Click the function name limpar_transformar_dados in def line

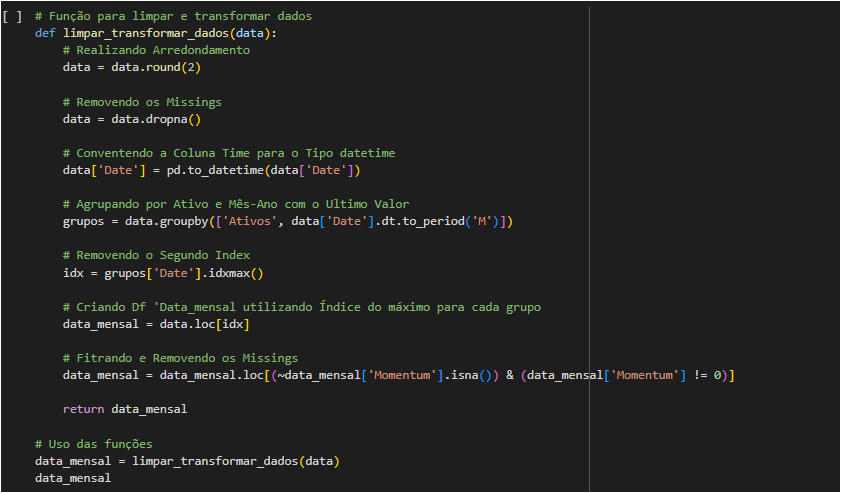pyautogui.click(x=146, y=33)
